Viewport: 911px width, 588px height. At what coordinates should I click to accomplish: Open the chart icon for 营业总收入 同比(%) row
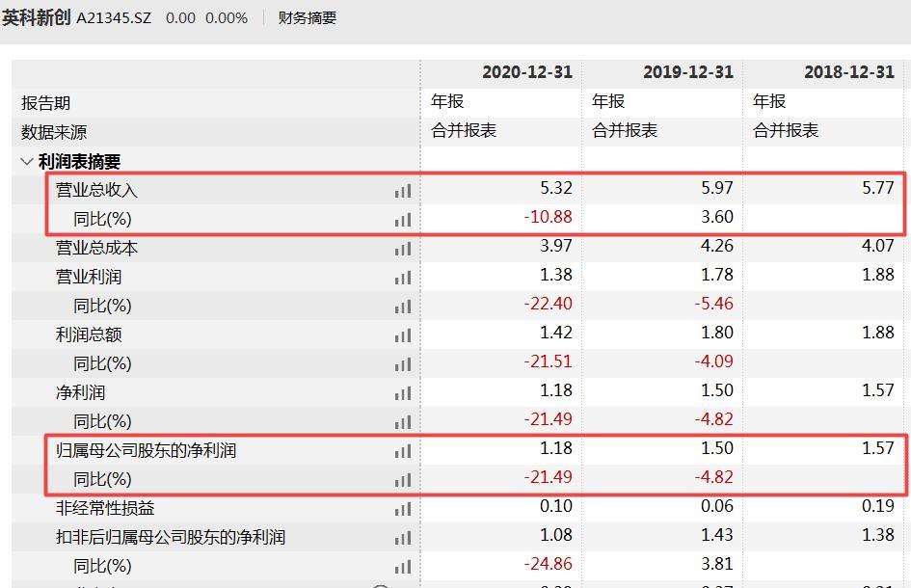pos(403,219)
